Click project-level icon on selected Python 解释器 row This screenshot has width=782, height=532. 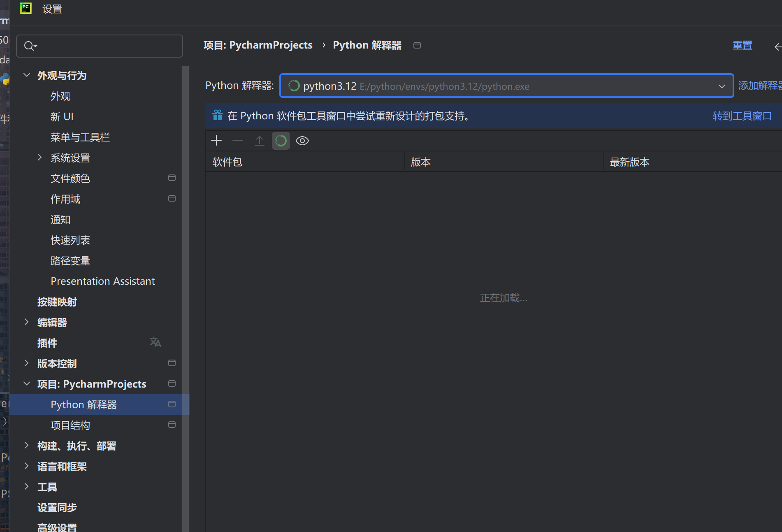pyautogui.click(x=172, y=404)
